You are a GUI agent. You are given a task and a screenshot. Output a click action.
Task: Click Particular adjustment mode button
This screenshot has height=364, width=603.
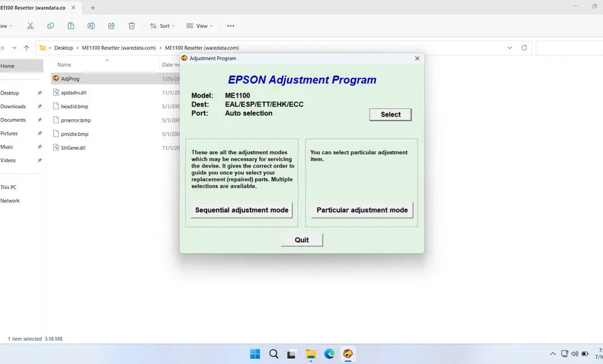[362, 210]
